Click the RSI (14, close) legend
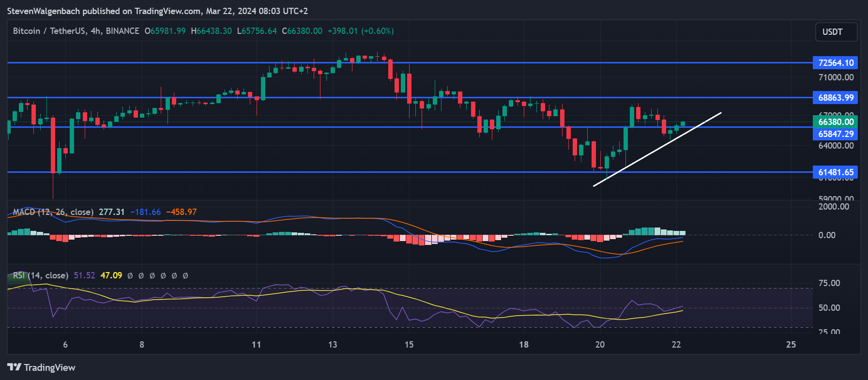868x380 pixels. pyautogui.click(x=41, y=275)
